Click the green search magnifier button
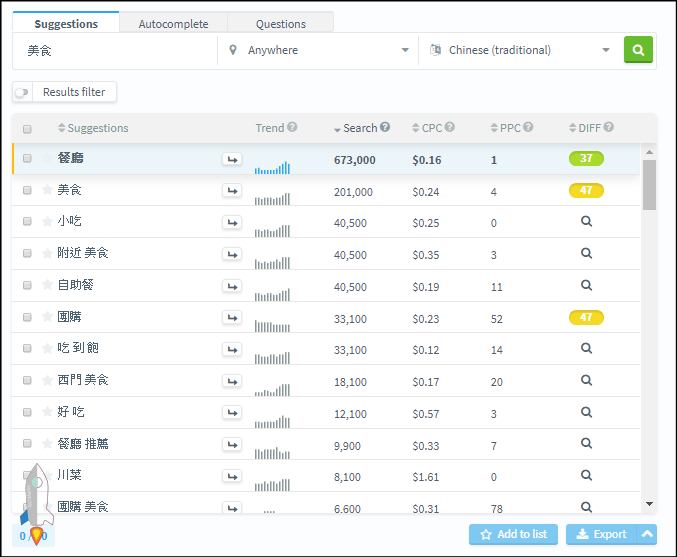677x557 pixels. (638, 50)
